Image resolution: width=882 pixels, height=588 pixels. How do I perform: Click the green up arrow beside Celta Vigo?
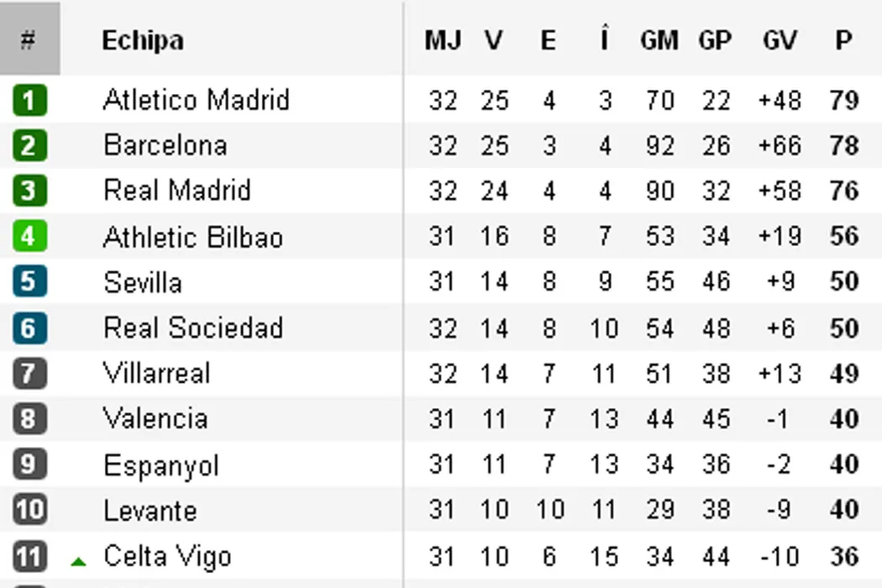point(79,560)
